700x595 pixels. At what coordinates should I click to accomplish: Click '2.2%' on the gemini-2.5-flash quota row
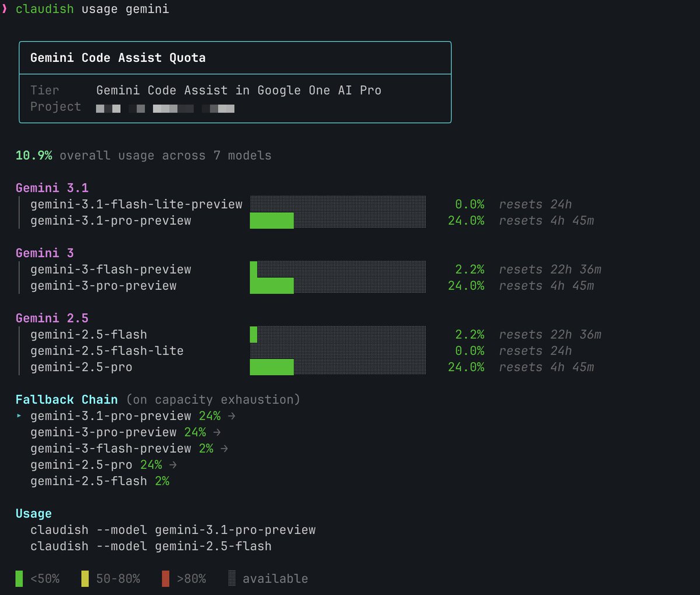coord(470,335)
